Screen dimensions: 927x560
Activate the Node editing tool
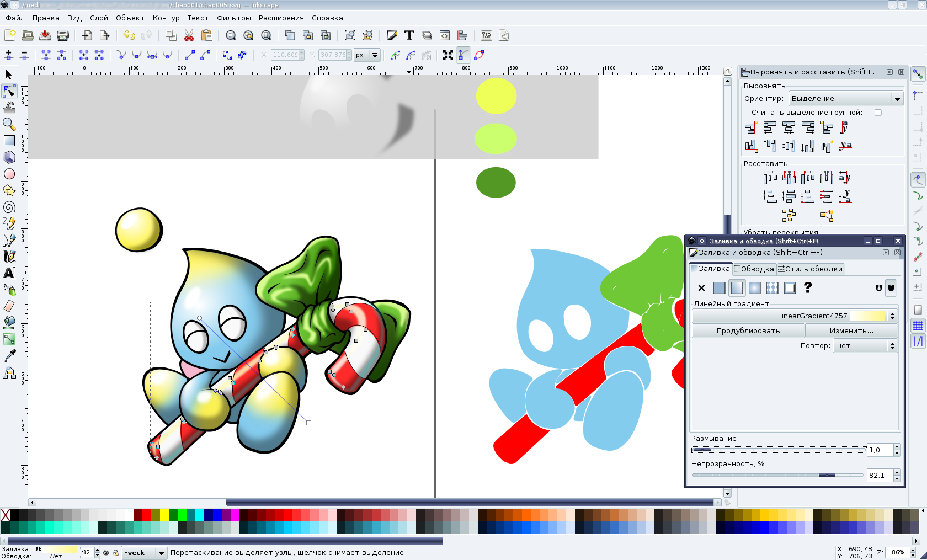click(x=9, y=91)
